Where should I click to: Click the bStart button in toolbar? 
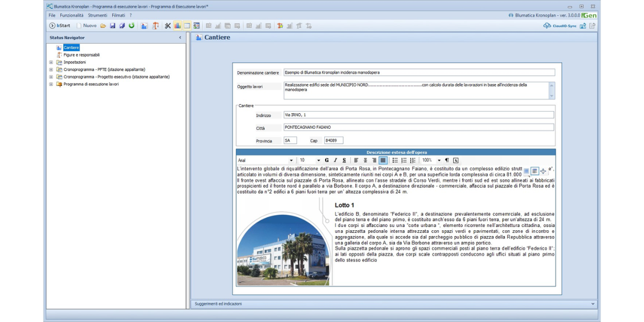coord(60,26)
